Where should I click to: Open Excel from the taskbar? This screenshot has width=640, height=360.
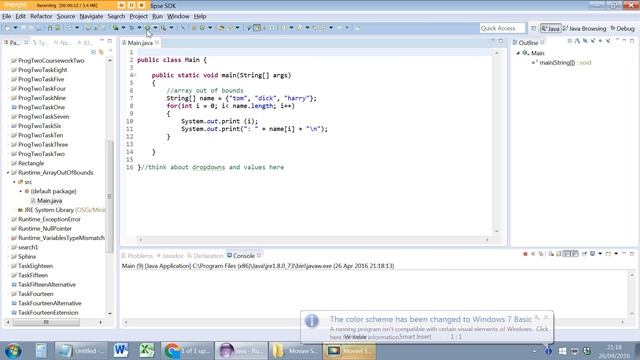[147, 351]
